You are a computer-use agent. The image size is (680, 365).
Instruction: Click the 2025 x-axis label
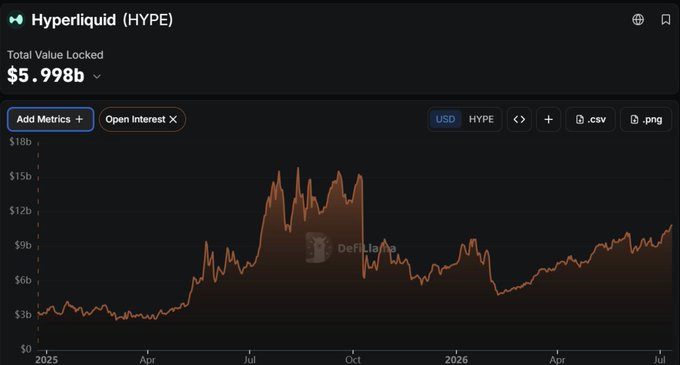pyautogui.click(x=46, y=360)
